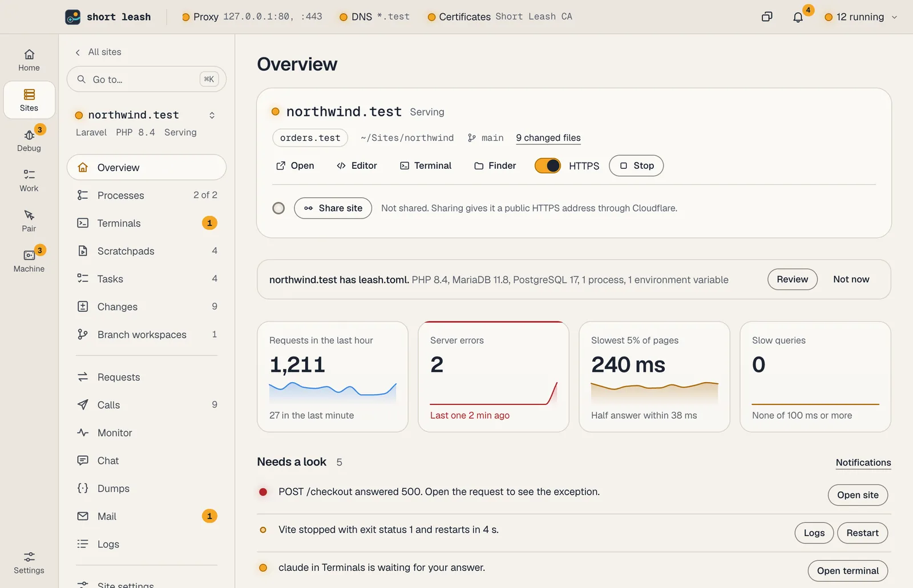This screenshot has width=913, height=588.
Task: Select the Share site radio circle
Action: [278, 208]
